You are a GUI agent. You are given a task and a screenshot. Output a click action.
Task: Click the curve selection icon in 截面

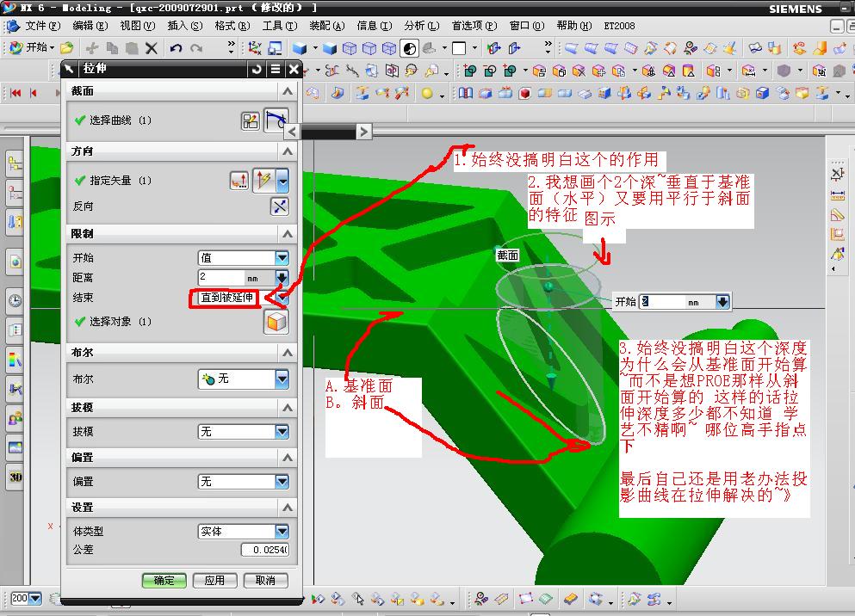pyautogui.click(x=276, y=120)
